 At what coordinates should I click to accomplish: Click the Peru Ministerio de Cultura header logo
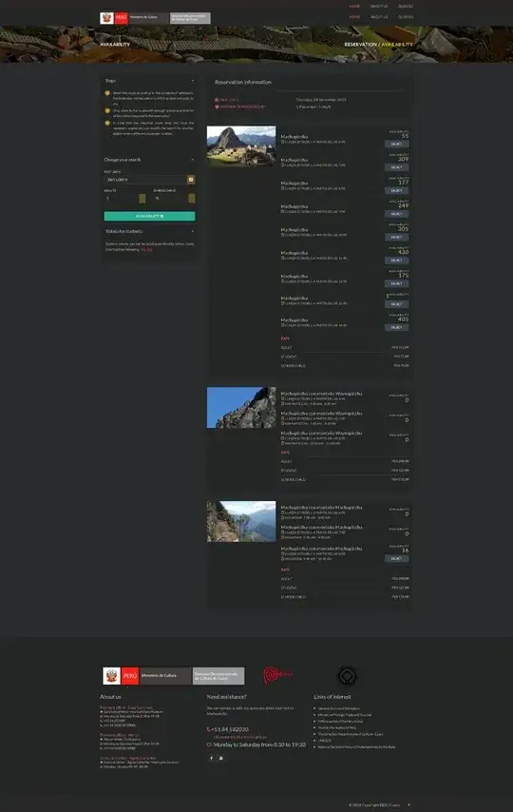point(155,18)
